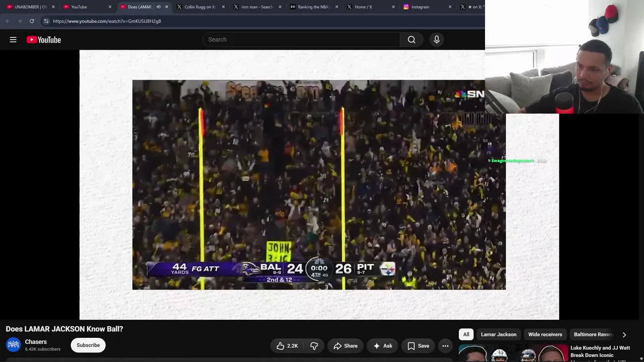Focus the YouTube search box
Viewport: 644px width, 362px height.
pos(301,40)
